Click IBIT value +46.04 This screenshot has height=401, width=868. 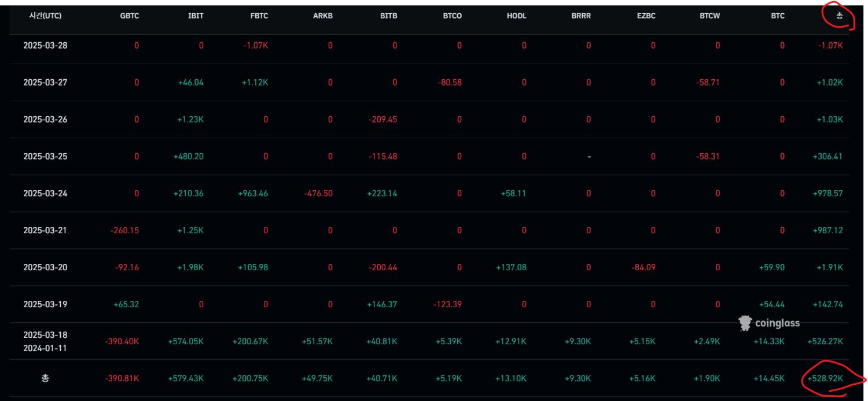pos(191,83)
